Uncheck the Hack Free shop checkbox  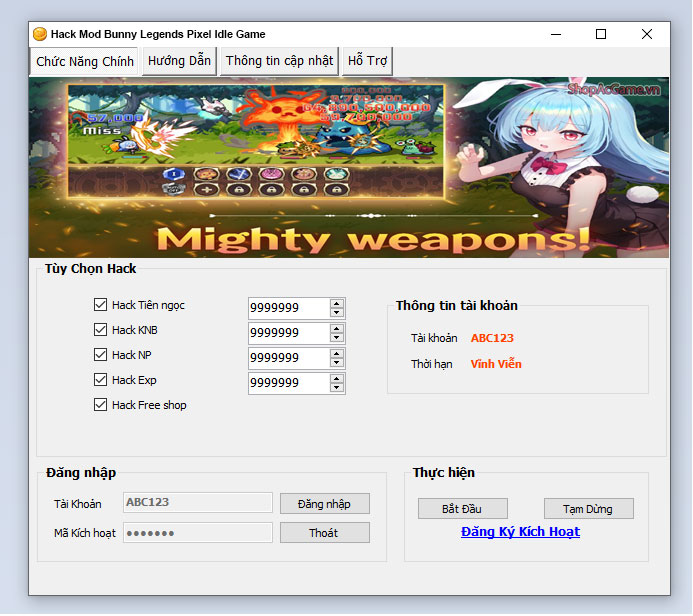[x=100, y=405]
